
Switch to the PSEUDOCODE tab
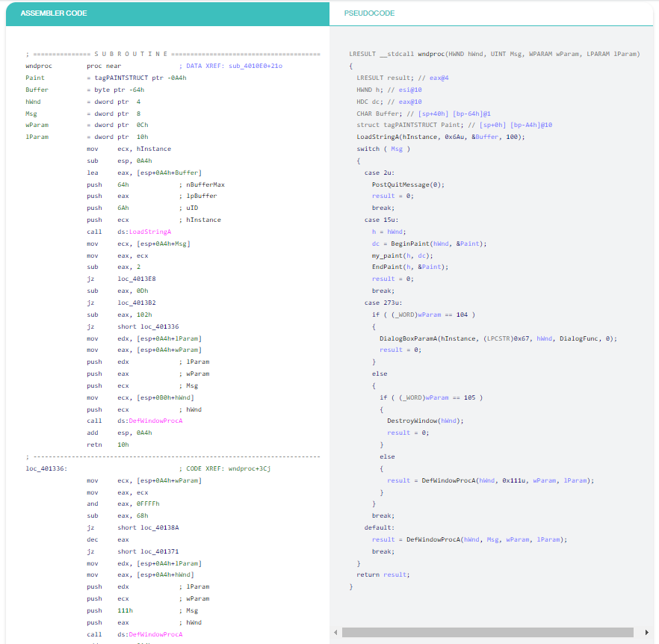[x=491, y=13]
